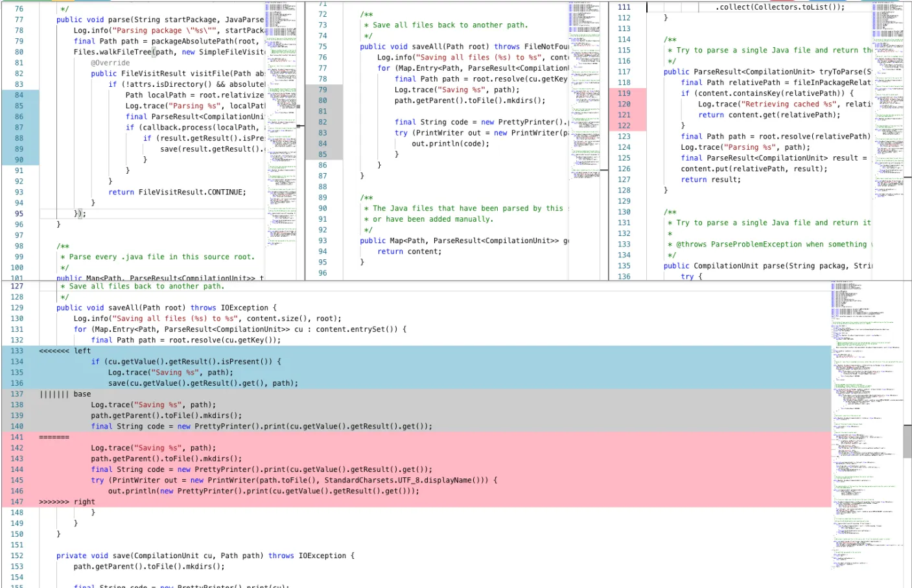The width and height of the screenshot is (912, 588).
Task: Click '* @throws ParseProblemException' comment line
Action: point(770,244)
